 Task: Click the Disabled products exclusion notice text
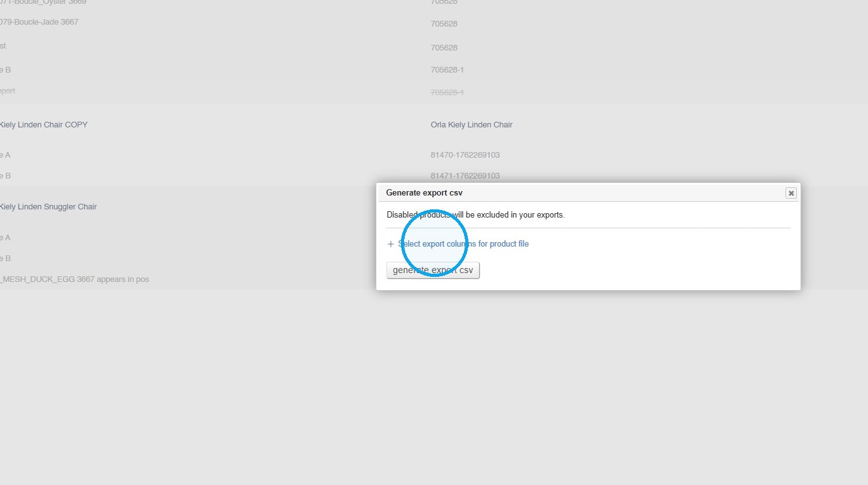475,215
